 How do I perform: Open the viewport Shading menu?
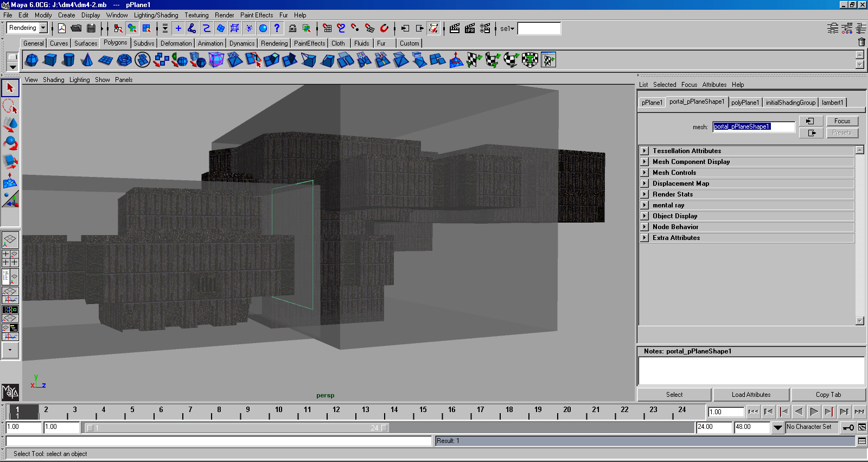54,80
